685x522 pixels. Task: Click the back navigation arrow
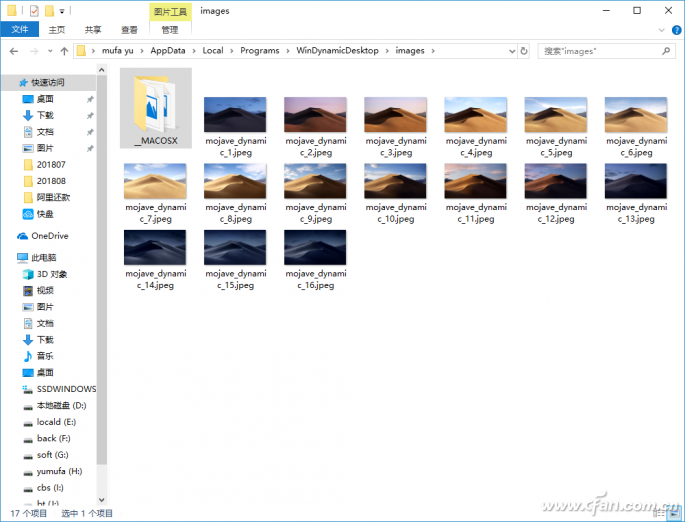(13, 50)
